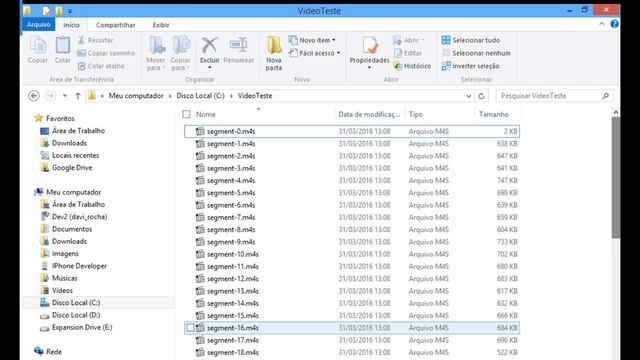640x360 pixels.
Task: Open the Arquivo menu
Action: click(x=38, y=24)
